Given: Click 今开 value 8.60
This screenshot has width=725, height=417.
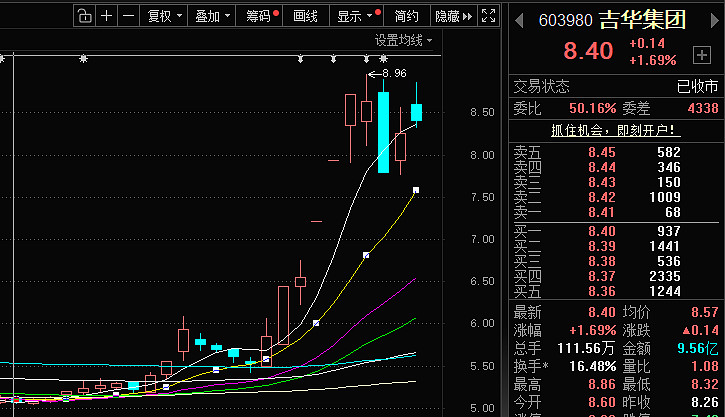Looking at the screenshot, I should (x=602, y=402).
